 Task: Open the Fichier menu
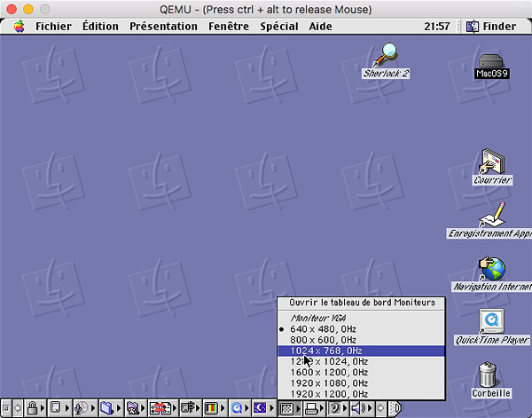coord(53,27)
